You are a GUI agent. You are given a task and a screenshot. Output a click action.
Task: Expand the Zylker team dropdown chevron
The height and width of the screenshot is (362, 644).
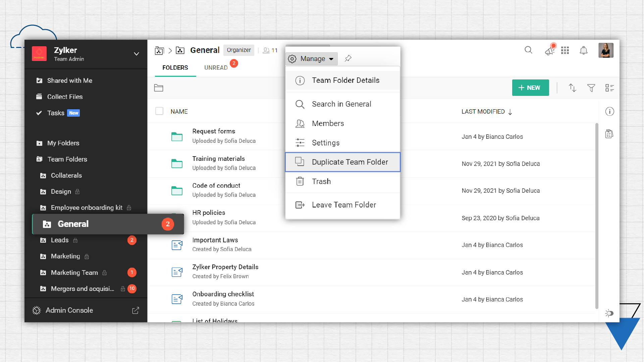pos(136,54)
